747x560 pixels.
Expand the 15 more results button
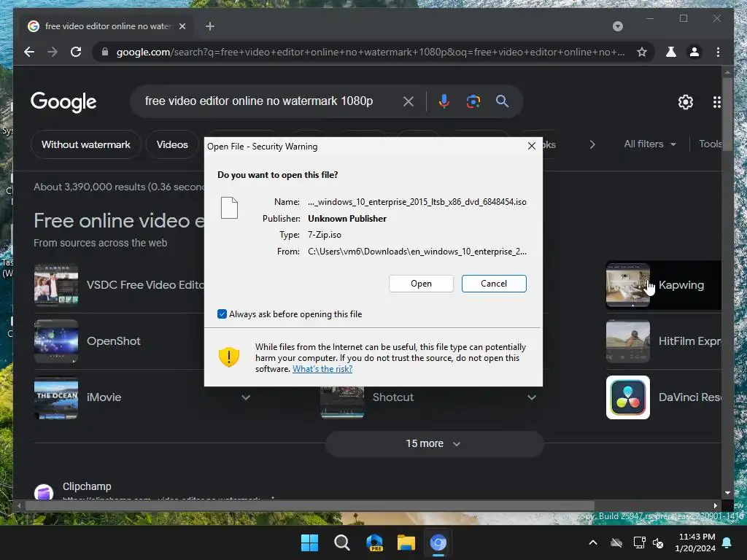click(434, 443)
